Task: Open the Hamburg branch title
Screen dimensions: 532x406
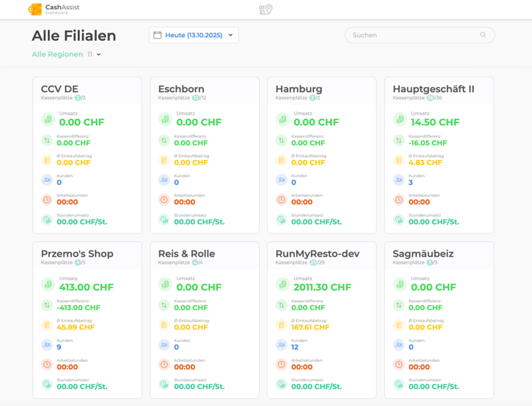Action: tap(298, 89)
